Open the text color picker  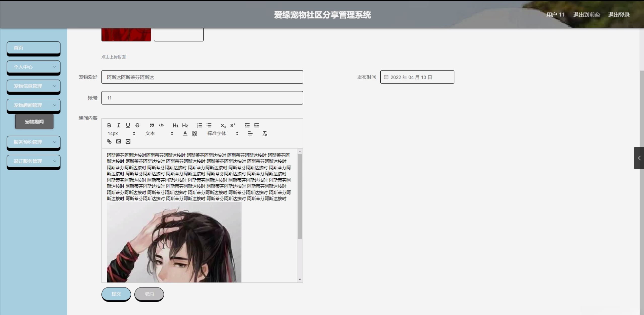pyautogui.click(x=185, y=133)
